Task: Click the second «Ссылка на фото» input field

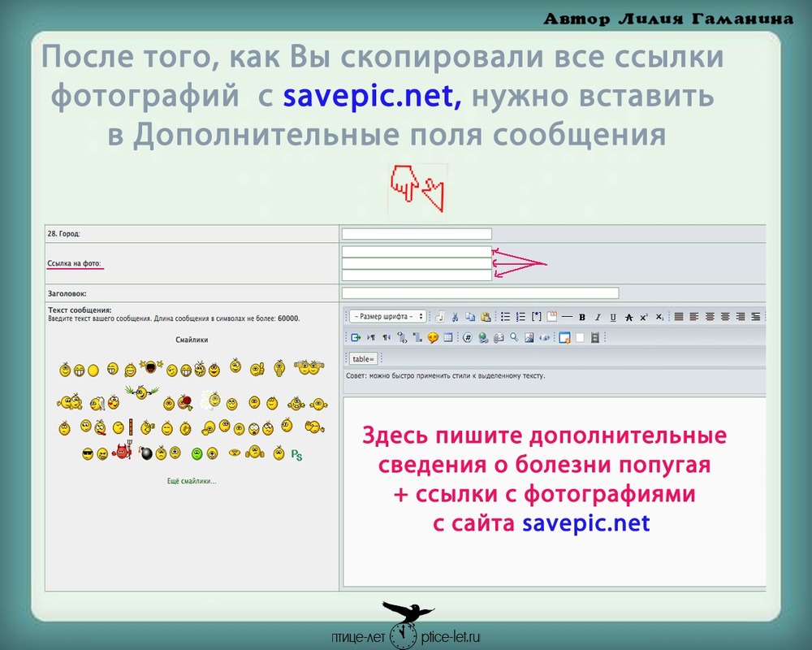Action: coord(417,263)
